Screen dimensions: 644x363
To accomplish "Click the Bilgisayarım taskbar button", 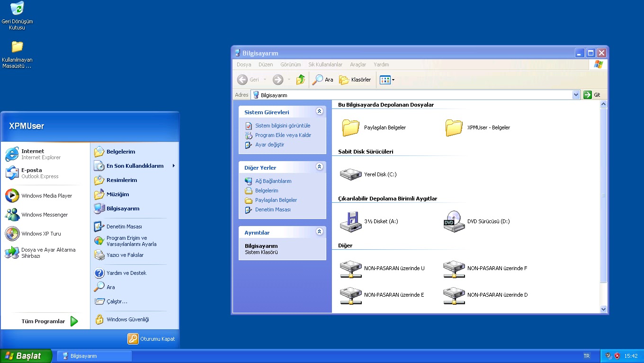I will point(95,356).
